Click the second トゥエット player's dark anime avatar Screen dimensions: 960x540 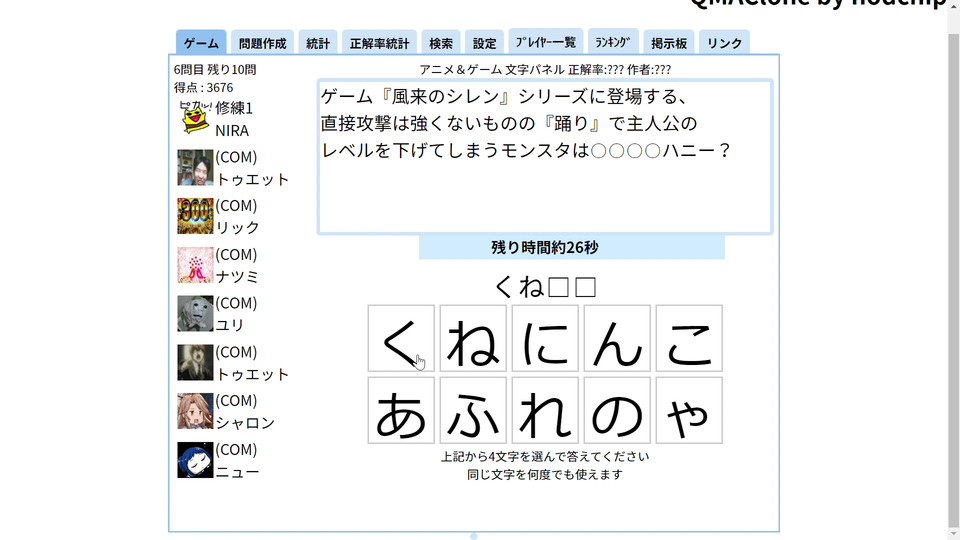click(x=195, y=362)
